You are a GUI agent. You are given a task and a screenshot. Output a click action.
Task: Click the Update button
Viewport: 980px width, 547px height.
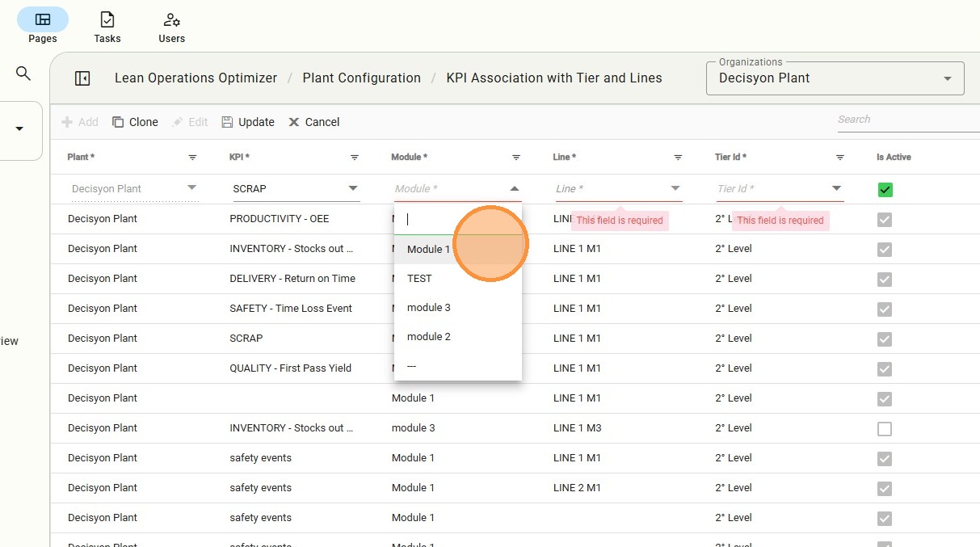248,122
